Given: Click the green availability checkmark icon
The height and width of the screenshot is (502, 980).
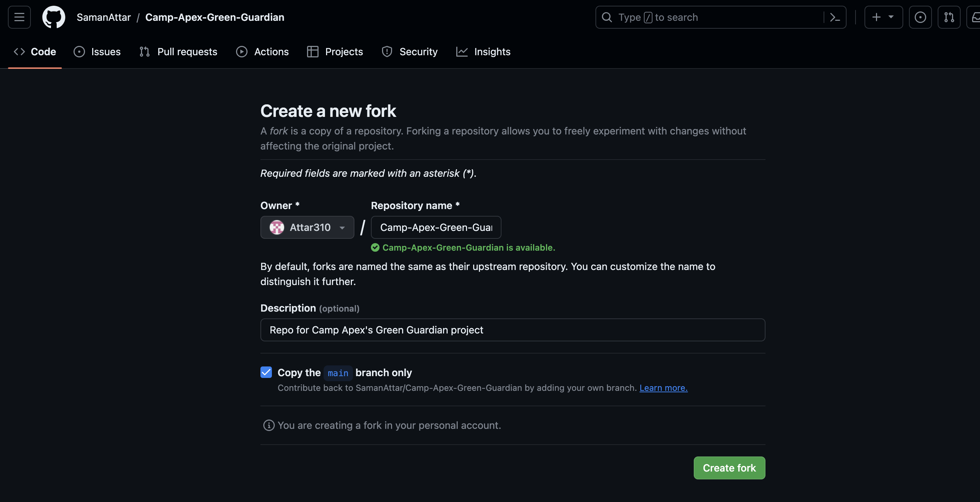Looking at the screenshot, I should (375, 247).
